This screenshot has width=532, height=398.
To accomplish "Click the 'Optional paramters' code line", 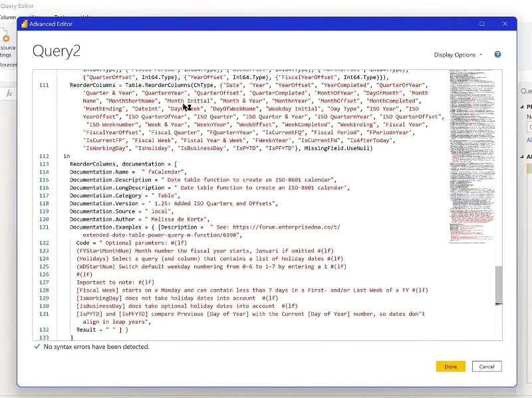I will coord(132,243).
